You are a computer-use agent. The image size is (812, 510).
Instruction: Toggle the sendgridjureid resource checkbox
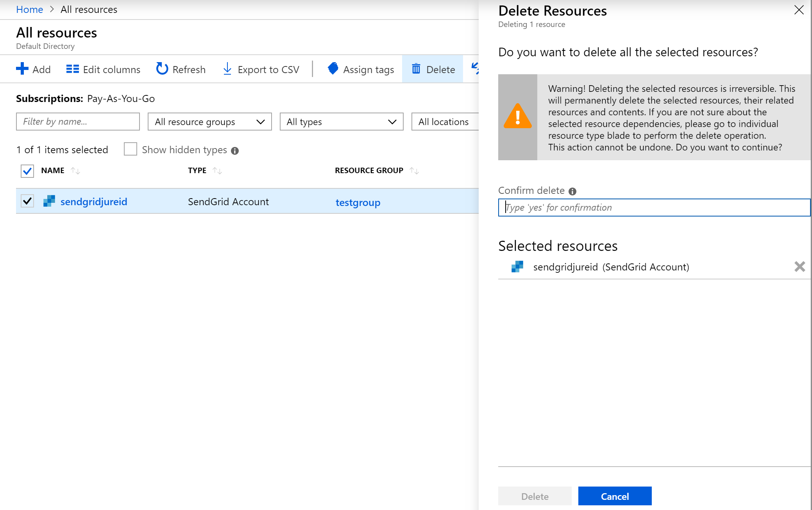click(x=28, y=202)
